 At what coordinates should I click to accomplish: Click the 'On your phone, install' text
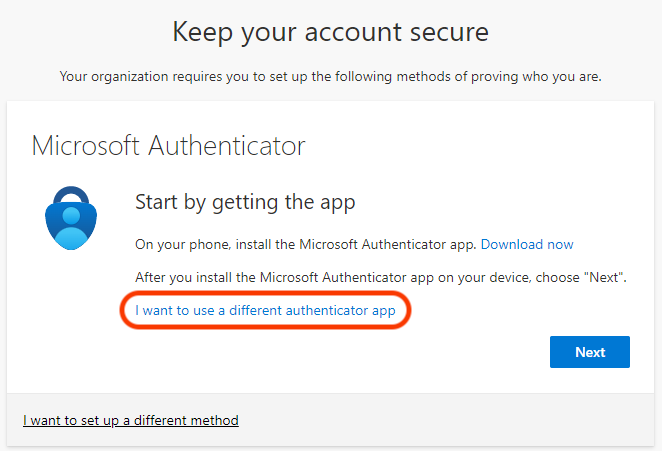(x=306, y=244)
